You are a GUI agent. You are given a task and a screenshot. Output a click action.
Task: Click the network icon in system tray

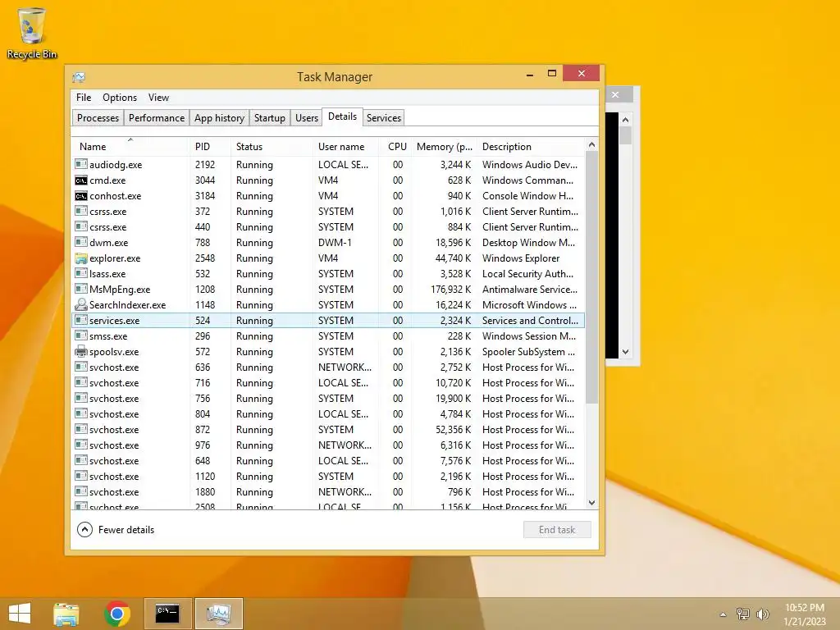pos(743,614)
